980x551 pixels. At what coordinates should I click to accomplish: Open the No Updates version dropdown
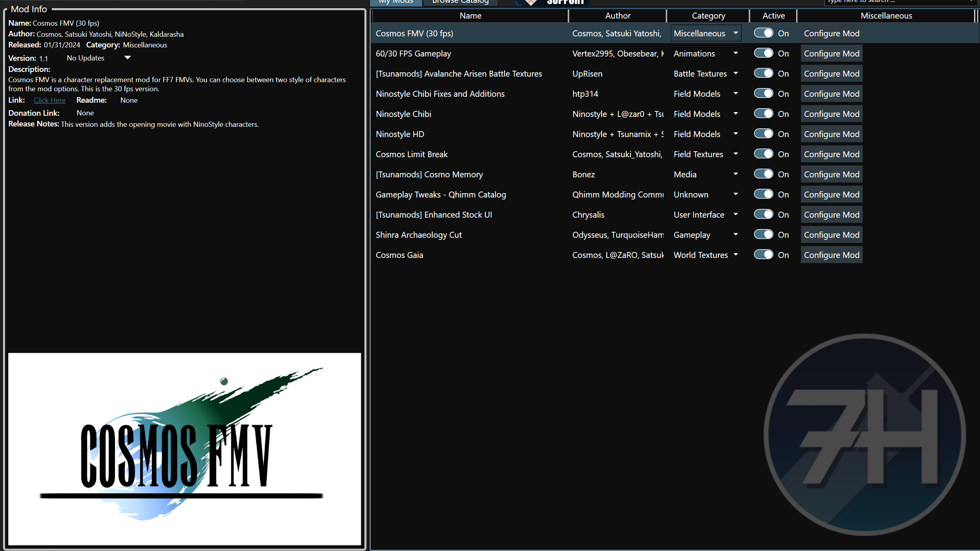pyautogui.click(x=99, y=58)
